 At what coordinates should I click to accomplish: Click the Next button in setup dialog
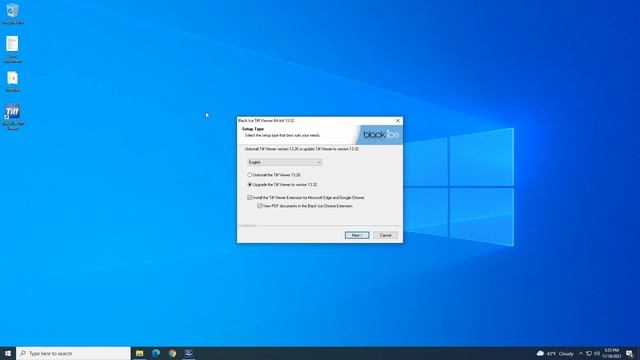point(357,236)
